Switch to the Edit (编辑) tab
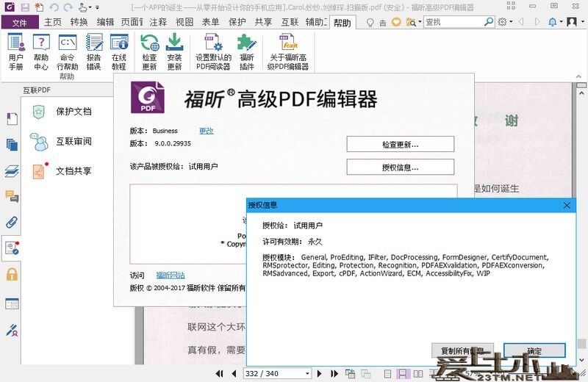588x382 pixels. pos(105,22)
